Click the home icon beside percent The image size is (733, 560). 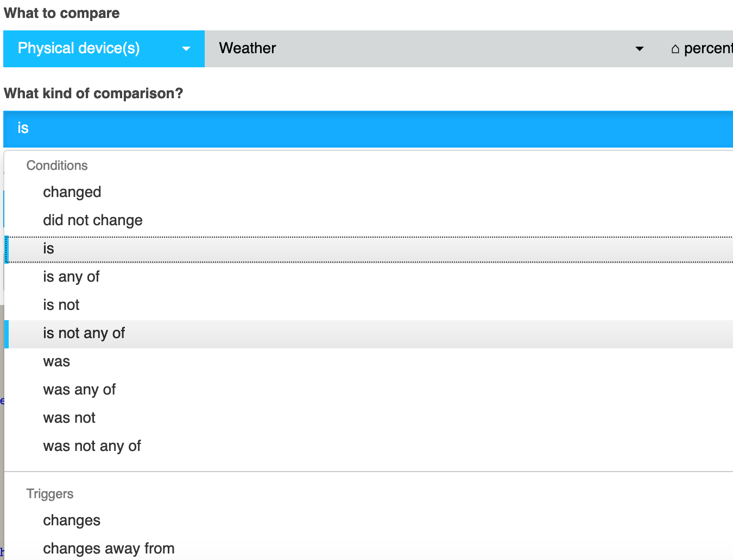675,49
